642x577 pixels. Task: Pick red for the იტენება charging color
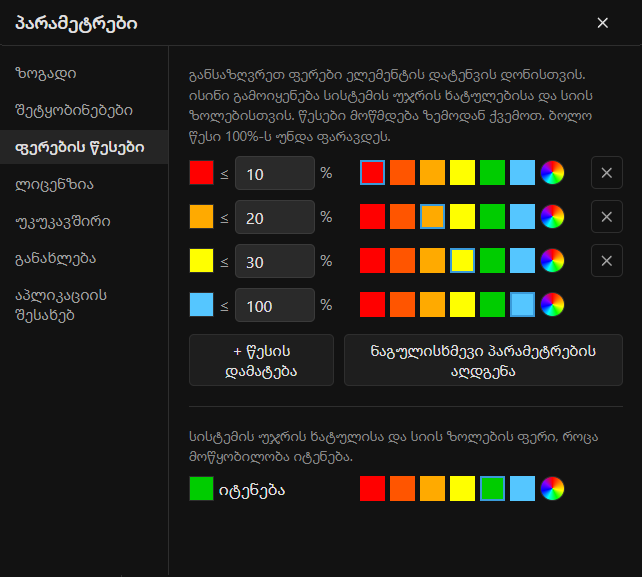pyautogui.click(x=373, y=489)
